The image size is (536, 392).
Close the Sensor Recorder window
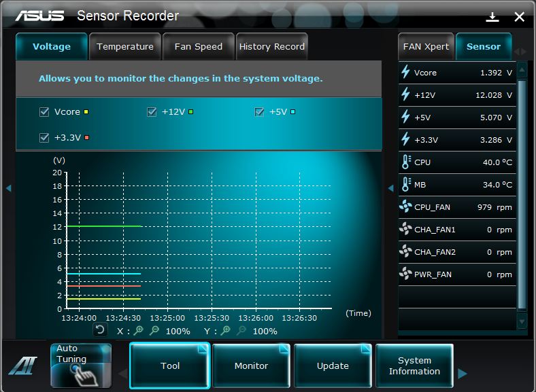tap(519, 17)
